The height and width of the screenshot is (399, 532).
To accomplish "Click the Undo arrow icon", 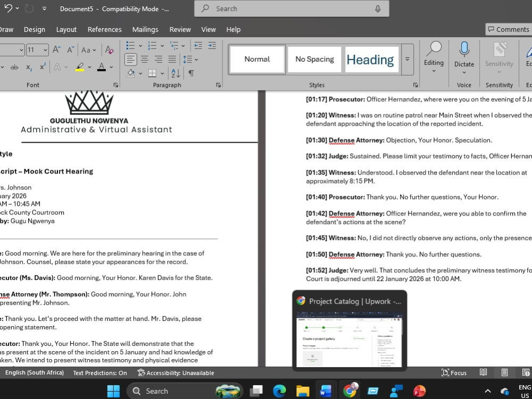I will pyautogui.click(x=8, y=8).
